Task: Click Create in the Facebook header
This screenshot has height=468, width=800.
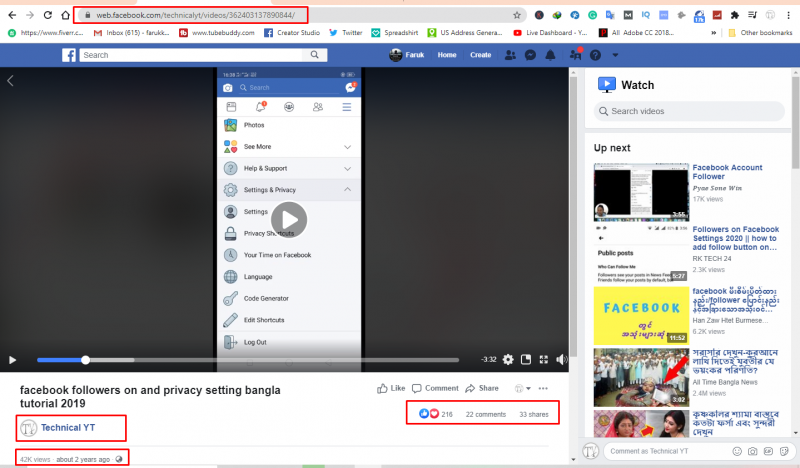Action: point(481,55)
